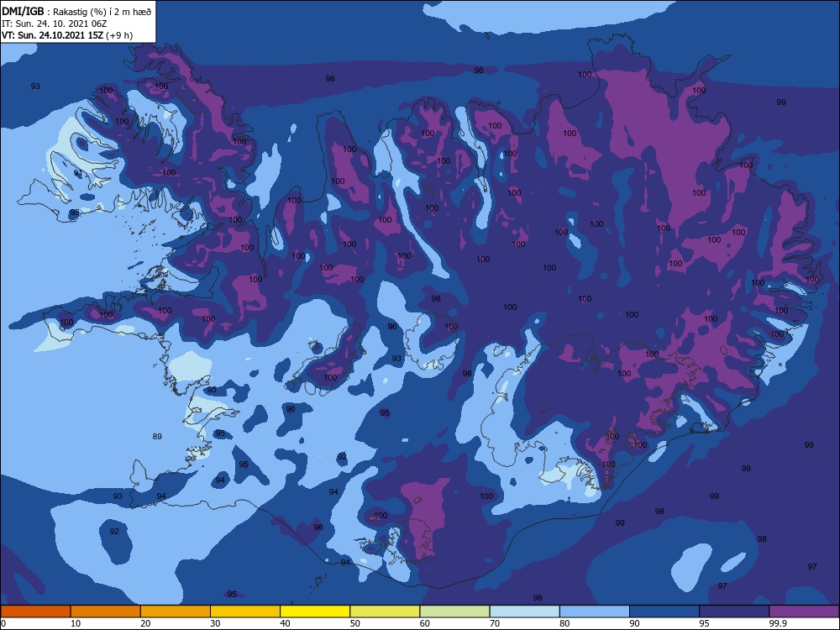Image resolution: width=840 pixels, height=630 pixels.
Task: Select the dark indigo 95–99.9 legend swatch
Action: [x=734, y=612]
